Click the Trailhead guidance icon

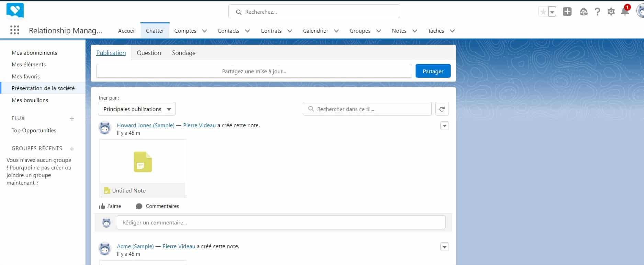click(x=584, y=12)
